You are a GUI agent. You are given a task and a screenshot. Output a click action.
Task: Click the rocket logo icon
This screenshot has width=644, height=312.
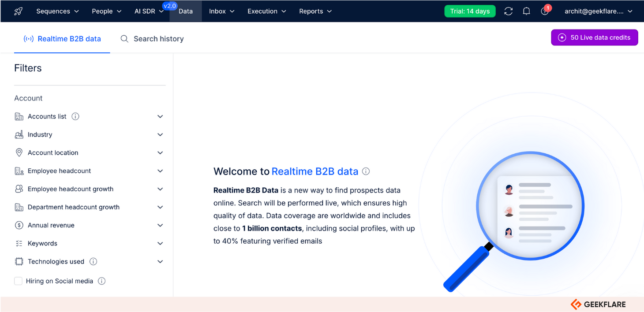click(18, 11)
